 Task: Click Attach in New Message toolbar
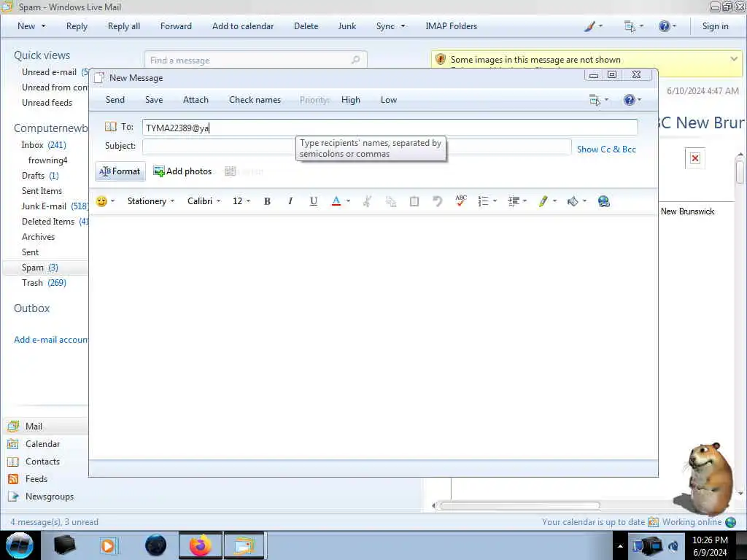coord(196,100)
